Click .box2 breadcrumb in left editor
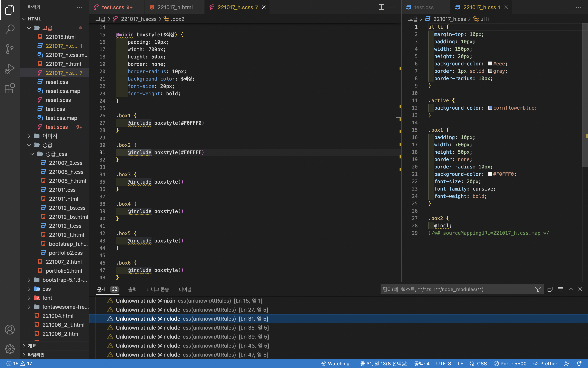588x368 pixels. [174, 19]
